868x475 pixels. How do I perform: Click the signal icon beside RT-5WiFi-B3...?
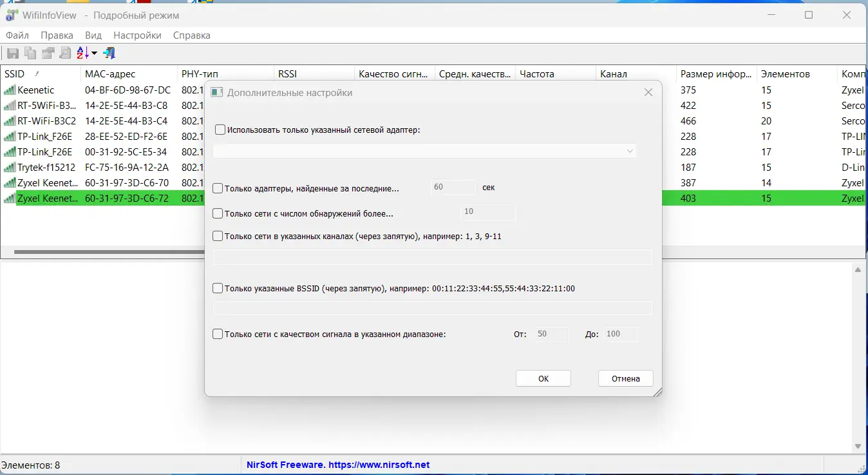tap(10, 106)
